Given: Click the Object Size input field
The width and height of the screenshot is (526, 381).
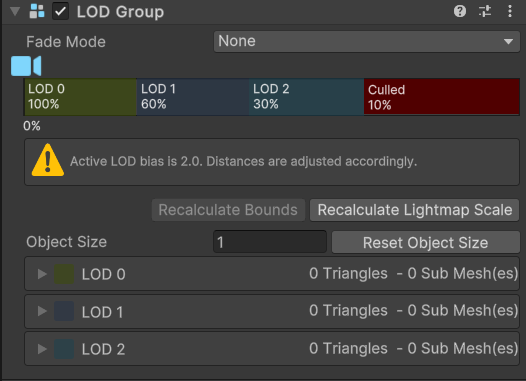Looking at the screenshot, I should [270, 242].
